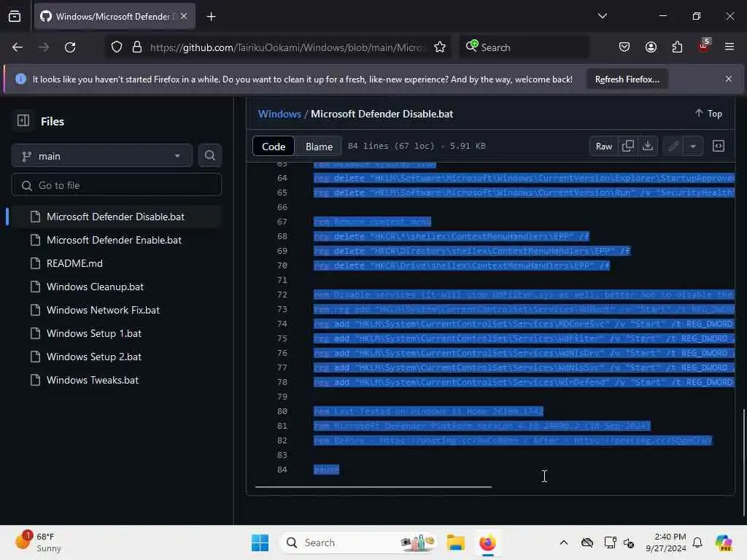Dismiss the Refresh Firefox notification bar
The image size is (747, 560).
[729, 79]
